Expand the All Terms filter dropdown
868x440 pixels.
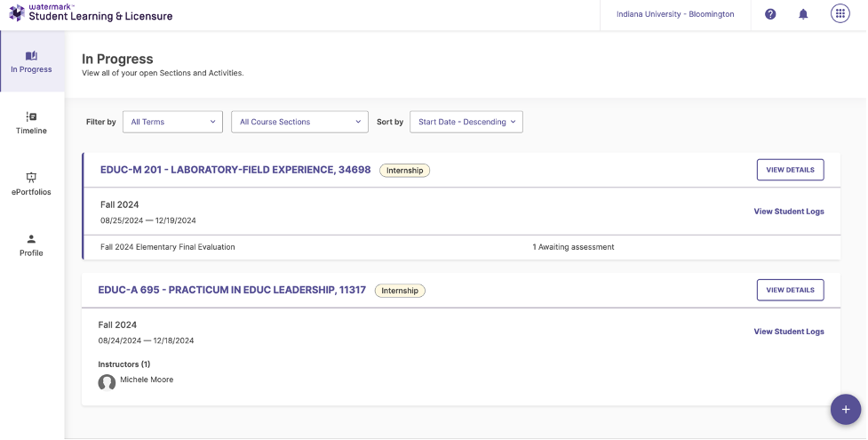(172, 122)
